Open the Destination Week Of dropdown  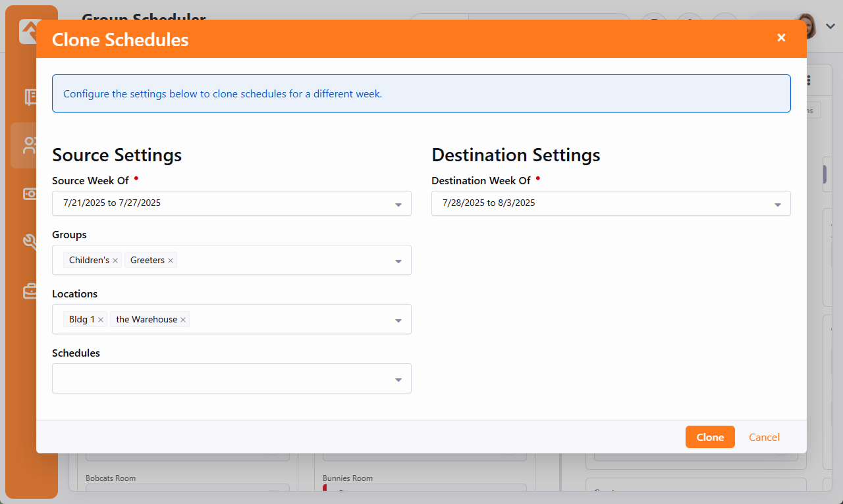click(611, 203)
